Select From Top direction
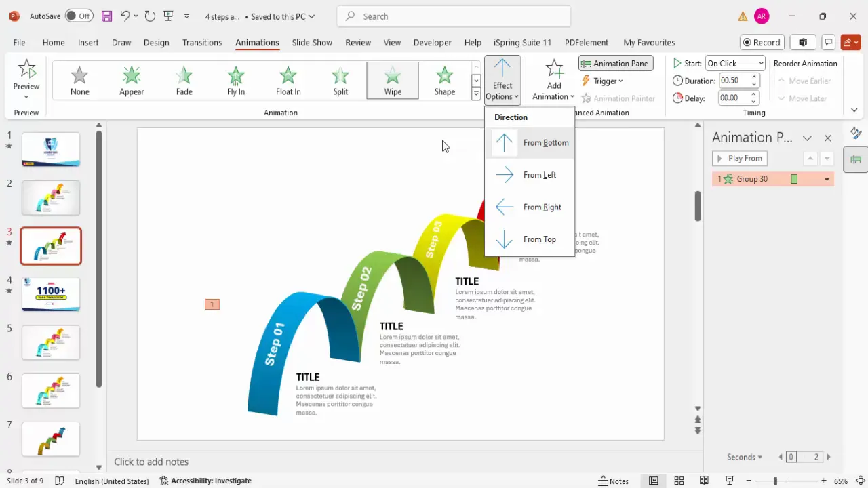The image size is (868, 488). pyautogui.click(x=530, y=239)
